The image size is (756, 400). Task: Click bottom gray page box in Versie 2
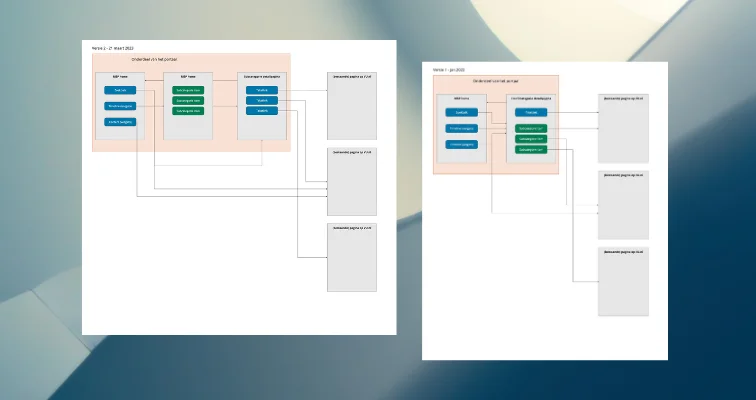click(x=352, y=257)
